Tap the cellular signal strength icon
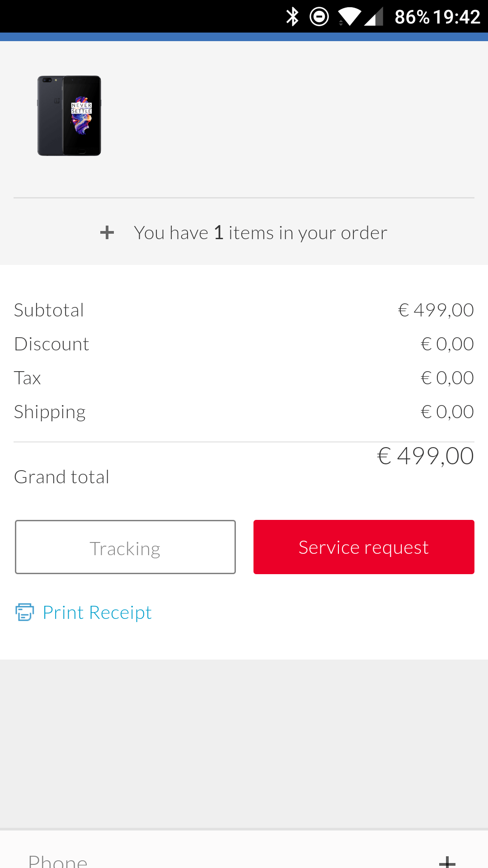The image size is (488, 868). (374, 17)
